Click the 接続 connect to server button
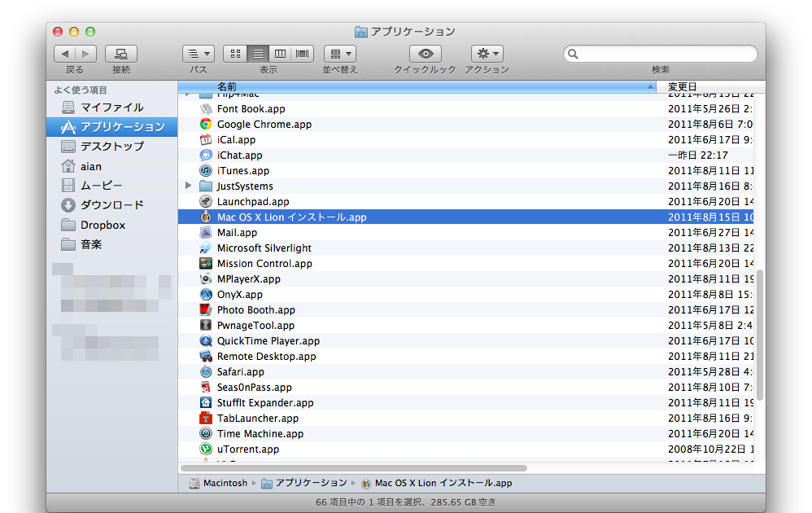This screenshot has width=812, height=513. tap(121, 54)
